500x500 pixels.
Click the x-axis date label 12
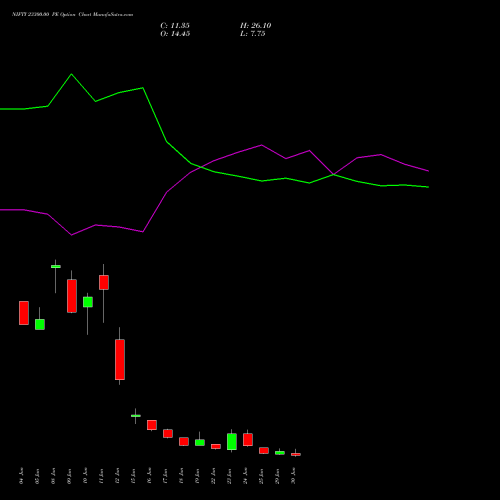[117, 476]
